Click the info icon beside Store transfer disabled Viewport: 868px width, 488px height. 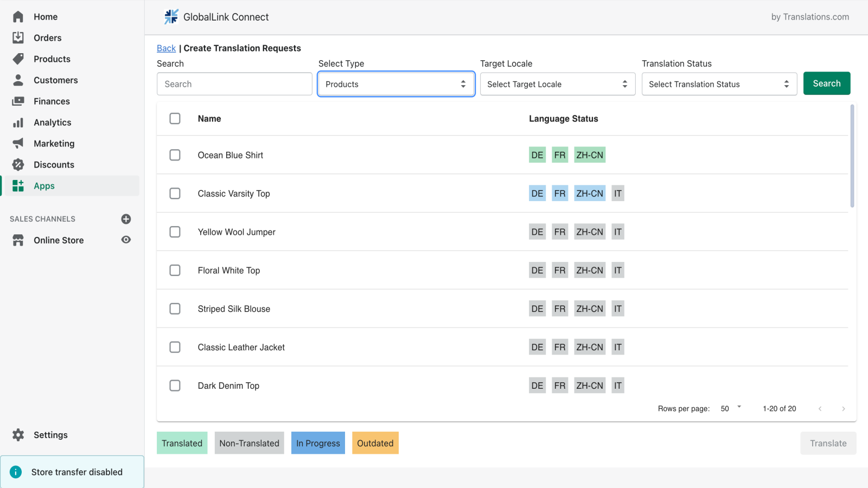[x=16, y=472]
